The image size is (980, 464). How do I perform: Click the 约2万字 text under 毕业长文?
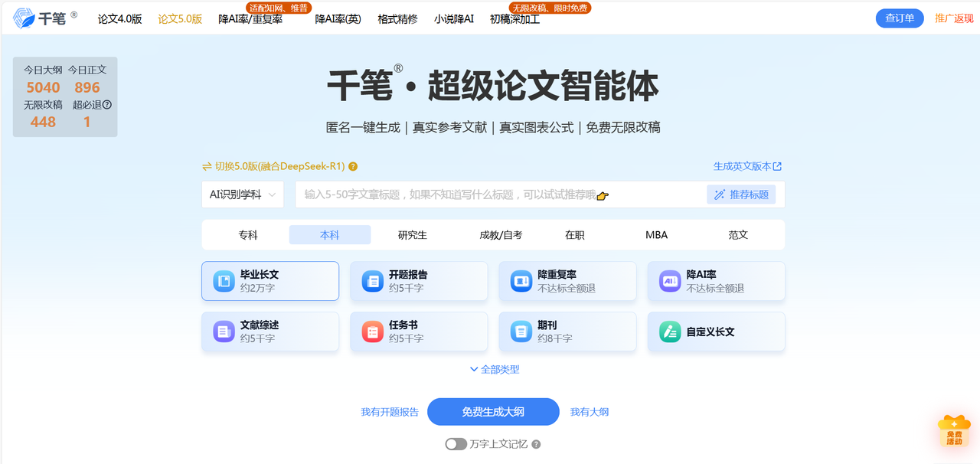pyautogui.click(x=257, y=289)
